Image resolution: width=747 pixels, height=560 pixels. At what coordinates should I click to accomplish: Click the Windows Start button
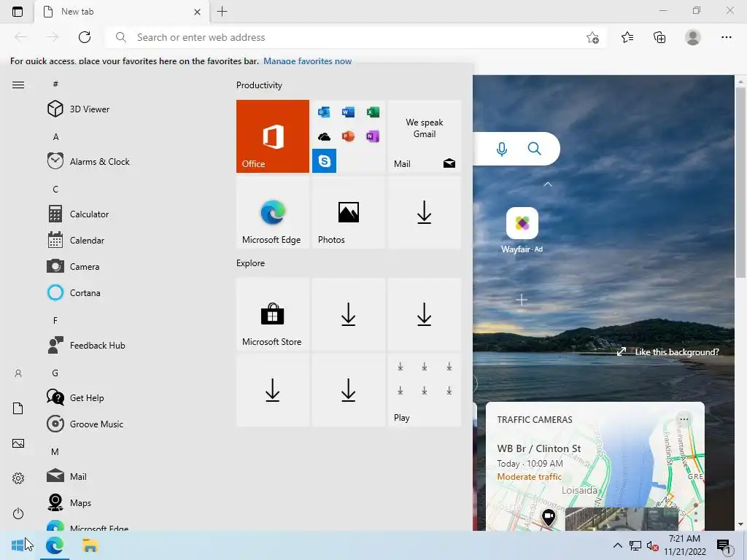(18, 545)
